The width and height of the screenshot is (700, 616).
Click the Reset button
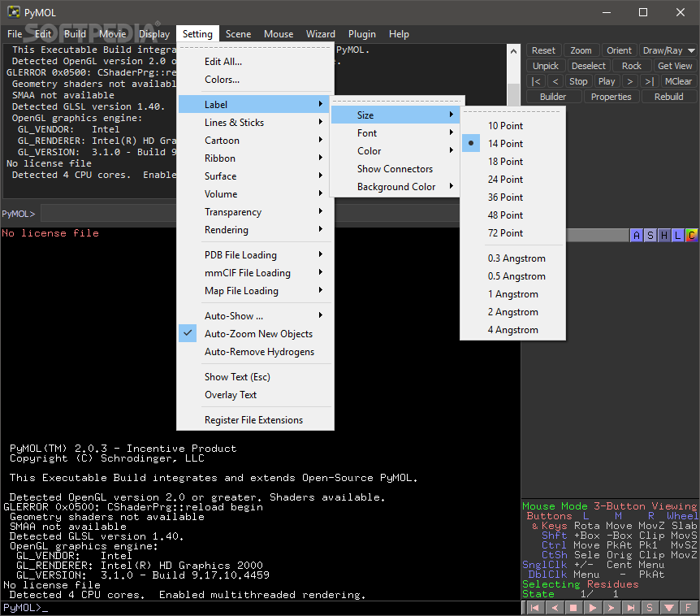point(543,50)
